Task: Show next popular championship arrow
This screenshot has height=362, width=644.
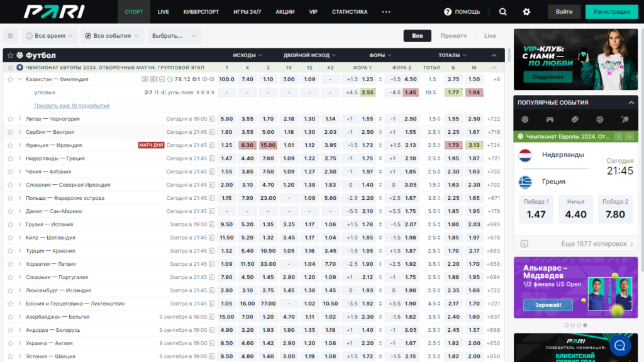Action: click(x=629, y=136)
